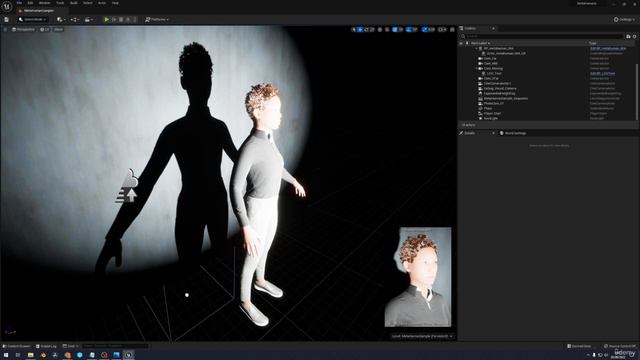Open the Select Mode dropdown
The height and width of the screenshot is (360, 640).
click(x=33, y=19)
